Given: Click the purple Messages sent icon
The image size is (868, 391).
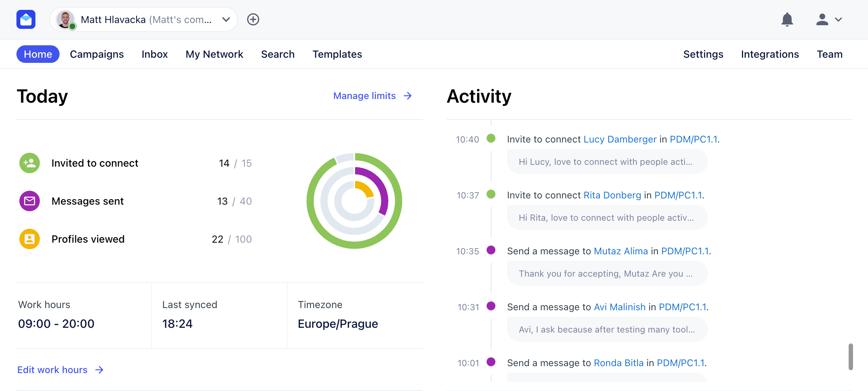Looking at the screenshot, I should tap(30, 201).
